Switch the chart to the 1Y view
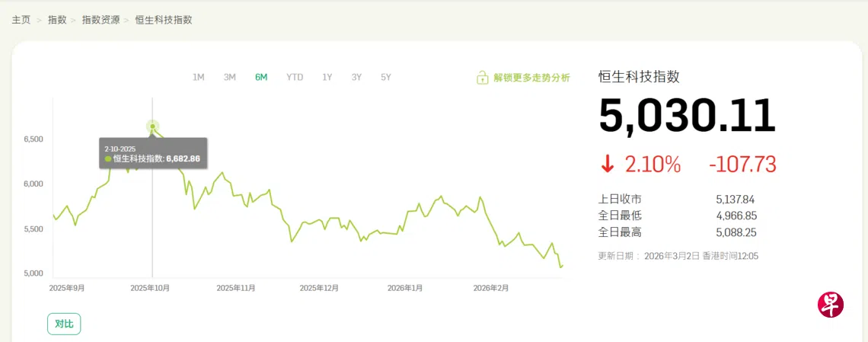This screenshot has width=868, height=342. (327, 77)
